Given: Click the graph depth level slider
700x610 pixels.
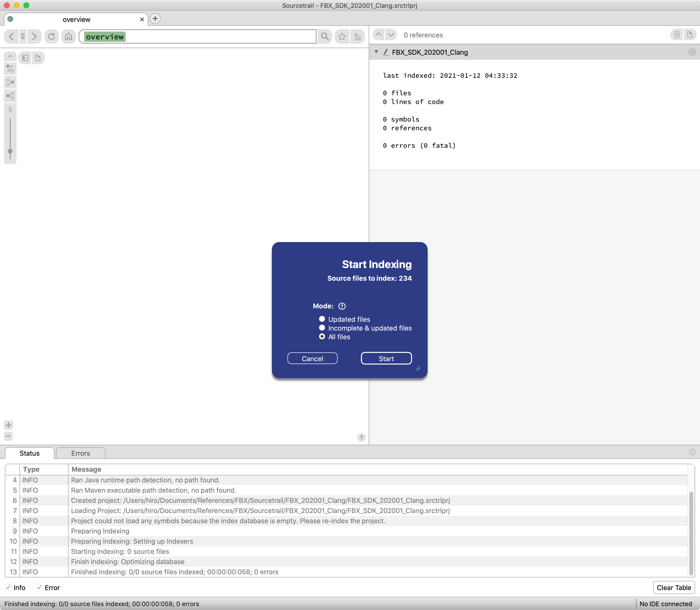Looking at the screenshot, I should click(x=10, y=151).
